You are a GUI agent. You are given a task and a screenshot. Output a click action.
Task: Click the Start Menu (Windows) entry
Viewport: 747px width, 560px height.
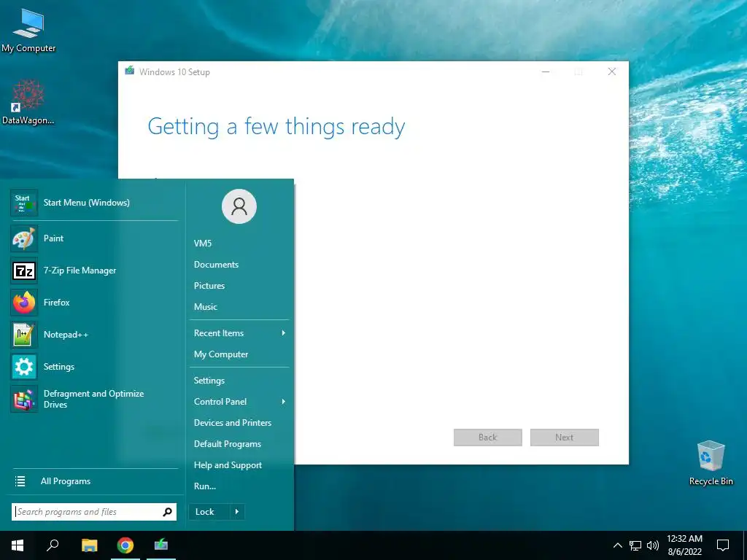(x=94, y=203)
